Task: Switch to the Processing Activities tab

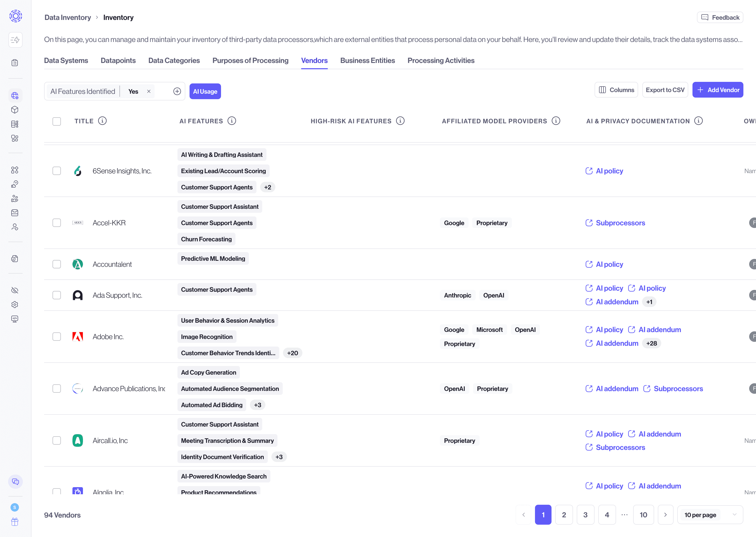Action: [441, 61]
